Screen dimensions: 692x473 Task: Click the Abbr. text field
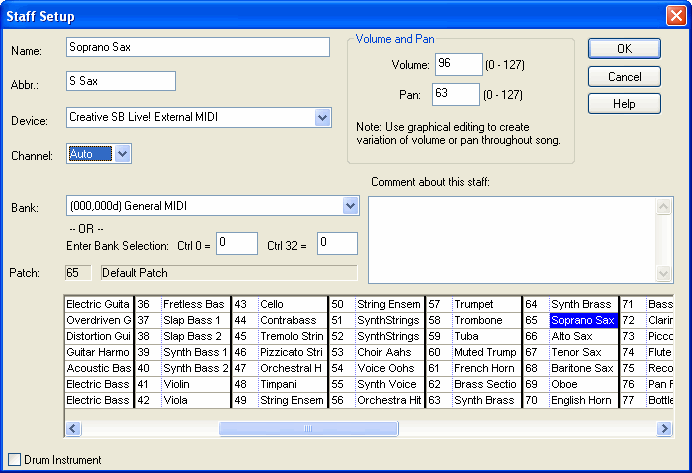coord(120,81)
